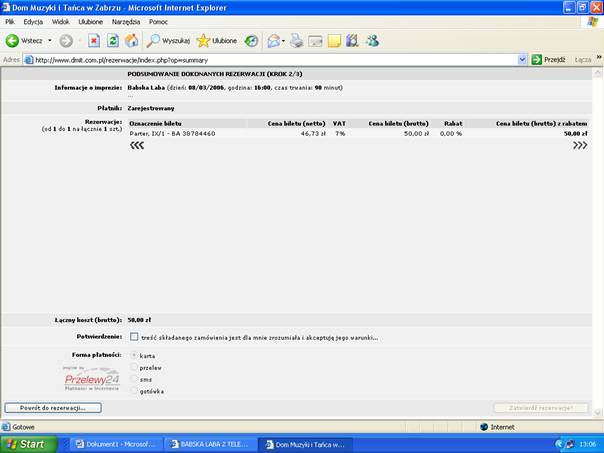Click the red Stop loading icon
Image resolution: width=604 pixels, height=453 pixels.
pos(94,41)
